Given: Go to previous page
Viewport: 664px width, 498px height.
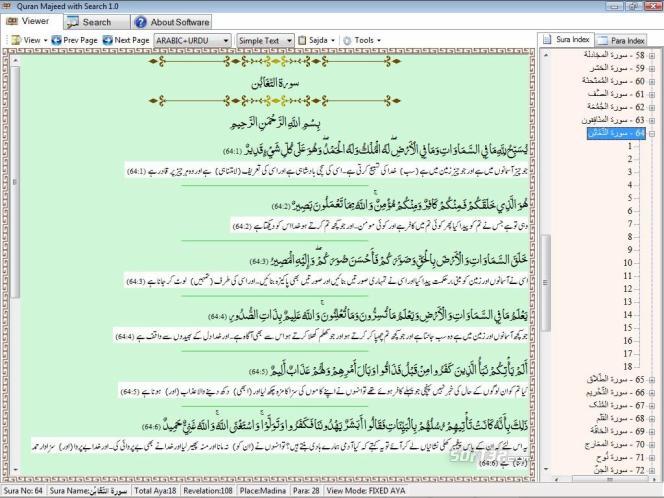Looking at the screenshot, I should tap(75, 40).
